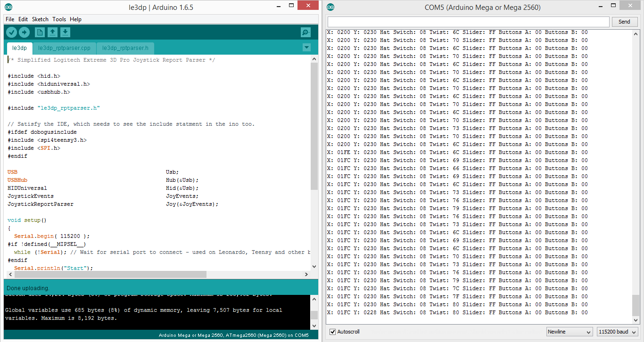644x342 pixels.
Task: Click the "USBHub" type name in the code
Action: pos(17,180)
